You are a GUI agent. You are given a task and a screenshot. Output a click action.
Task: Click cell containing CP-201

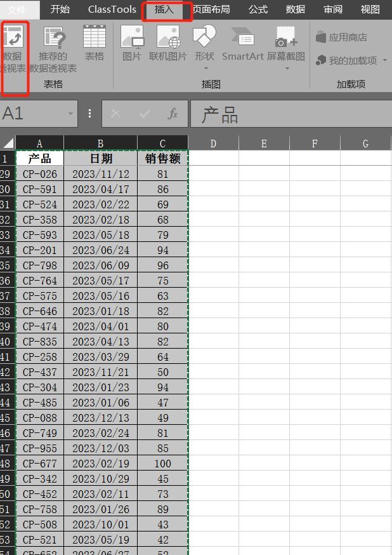coord(39,250)
